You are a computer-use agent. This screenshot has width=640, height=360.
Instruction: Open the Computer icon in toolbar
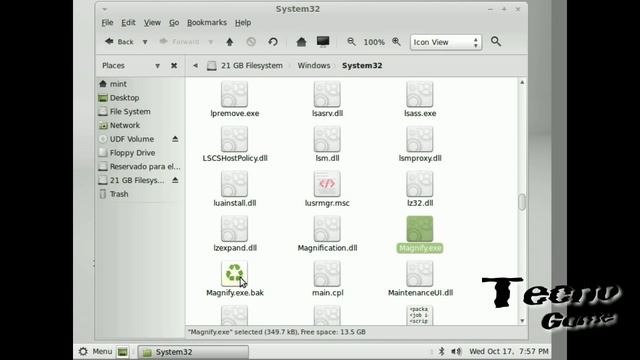tap(323, 42)
